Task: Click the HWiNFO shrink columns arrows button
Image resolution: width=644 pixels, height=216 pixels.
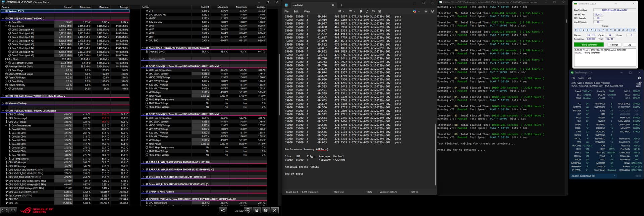Action: click(x=13, y=210)
